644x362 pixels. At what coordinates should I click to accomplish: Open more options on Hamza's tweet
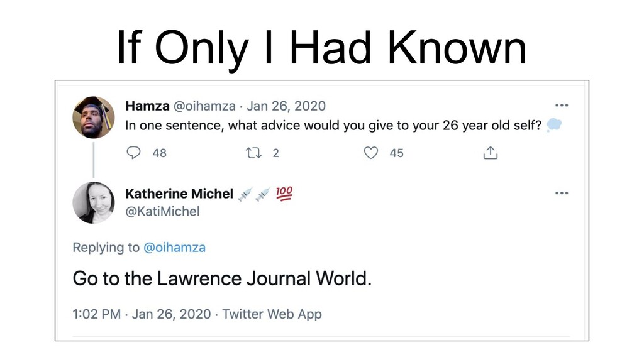click(562, 106)
